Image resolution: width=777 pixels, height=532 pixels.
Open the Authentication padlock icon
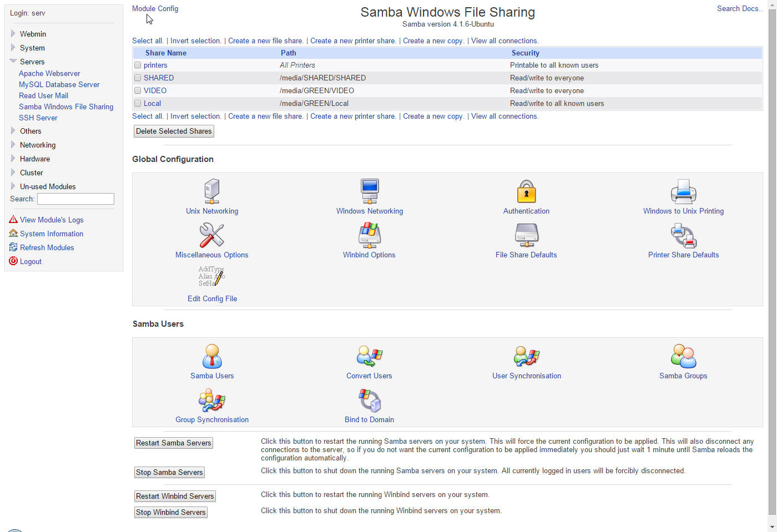(x=527, y=191)
